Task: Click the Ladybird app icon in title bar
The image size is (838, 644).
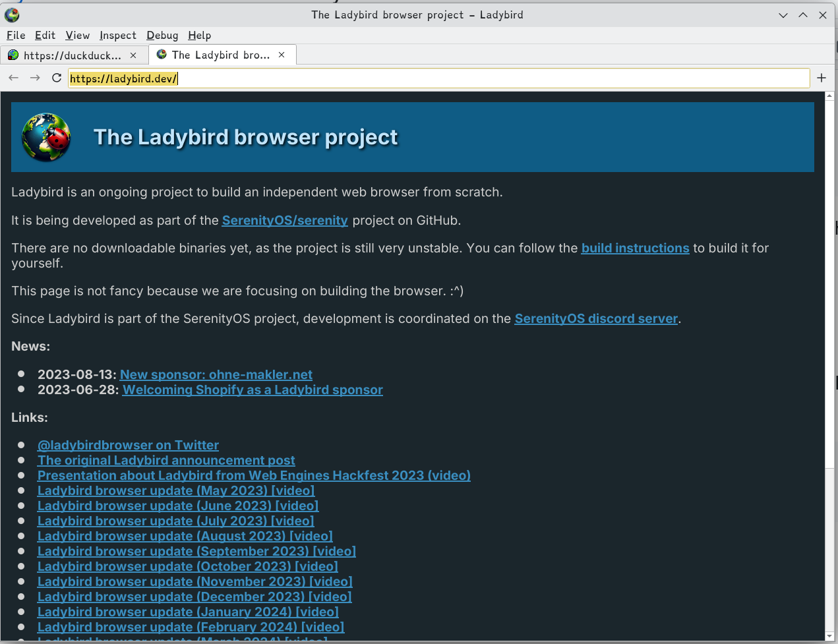Action: click(x=12, y=15)
